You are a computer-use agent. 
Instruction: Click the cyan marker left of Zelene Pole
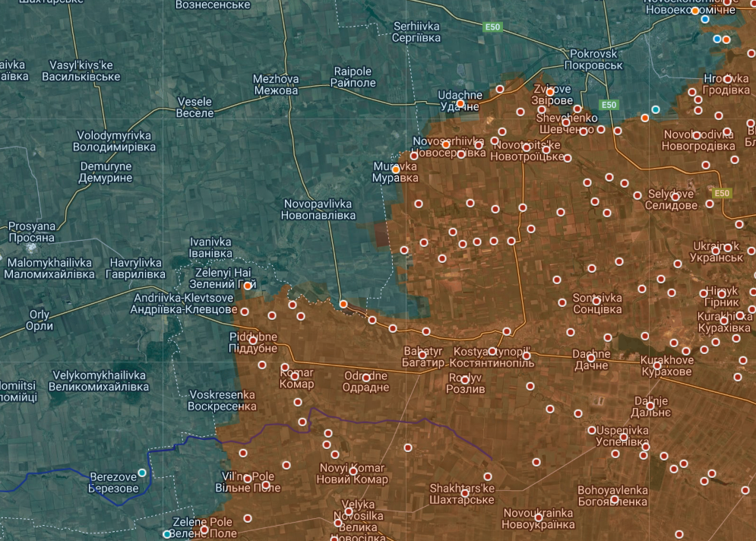pyautogui.click(x=167, y=534)
